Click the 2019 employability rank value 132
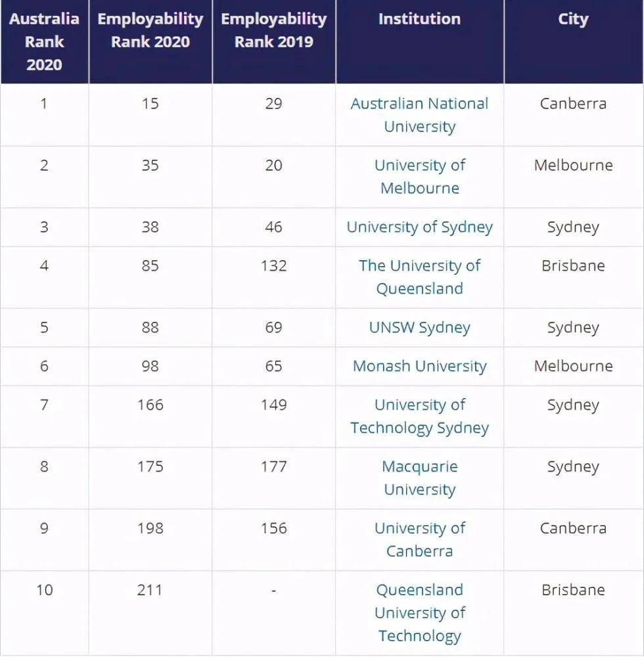The image size is (644, 657). (273, 266)
